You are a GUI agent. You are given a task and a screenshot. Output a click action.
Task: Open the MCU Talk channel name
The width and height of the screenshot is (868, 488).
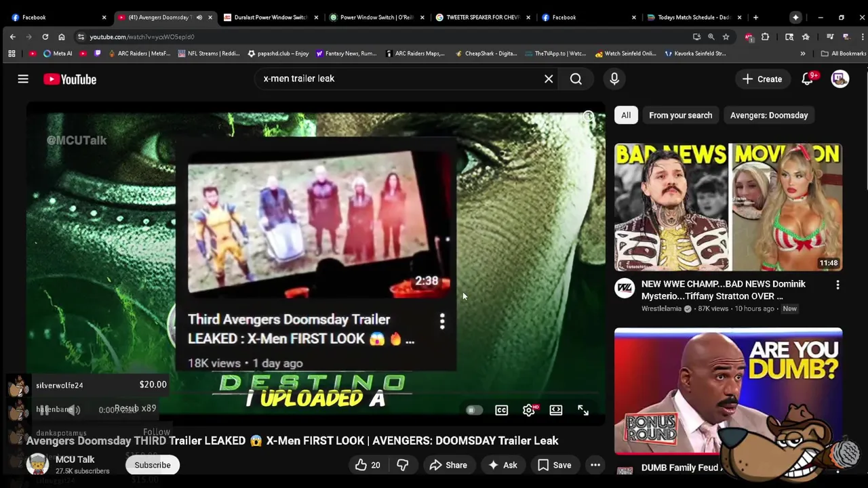[x=75, y=460]
